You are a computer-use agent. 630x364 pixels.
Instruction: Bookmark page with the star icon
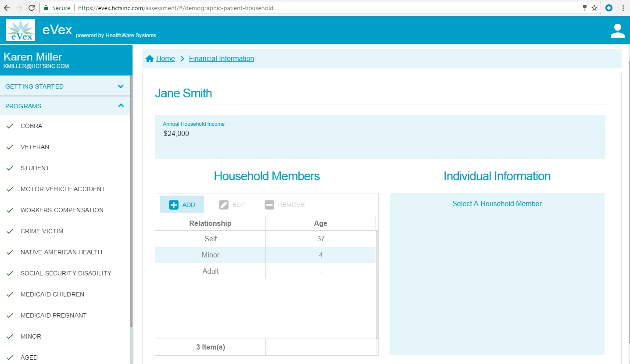[x=594, y=8]
